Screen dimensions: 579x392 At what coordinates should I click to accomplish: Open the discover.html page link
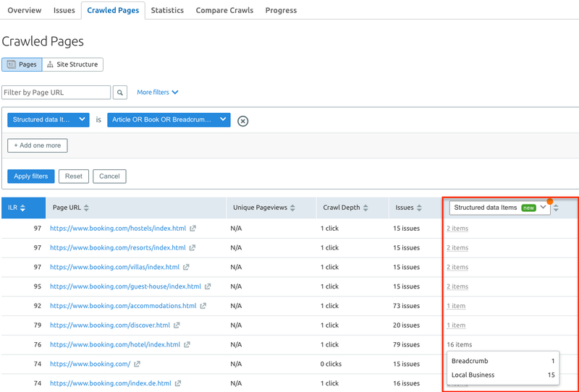click(x=110, y=325)
